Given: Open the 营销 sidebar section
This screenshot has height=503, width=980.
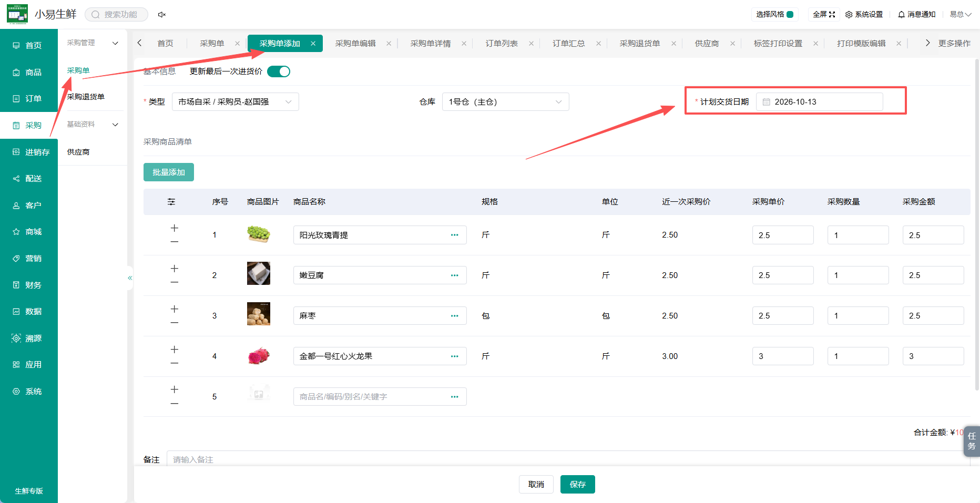Looking at the screenshot, I should pyautogui.click(x=29, y=259).
